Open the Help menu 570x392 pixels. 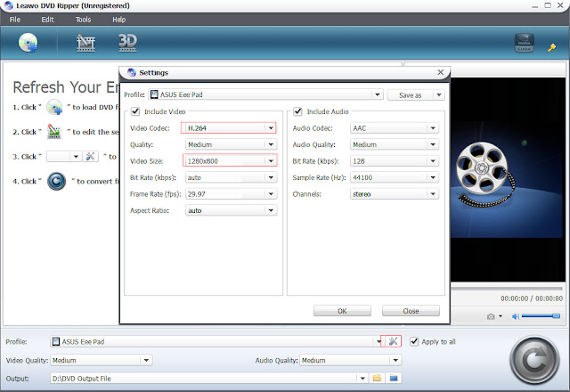(x=118, y=20)
